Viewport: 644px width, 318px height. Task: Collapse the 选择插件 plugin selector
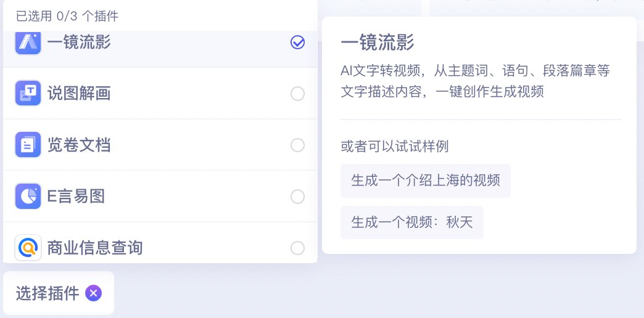(47, 293)
